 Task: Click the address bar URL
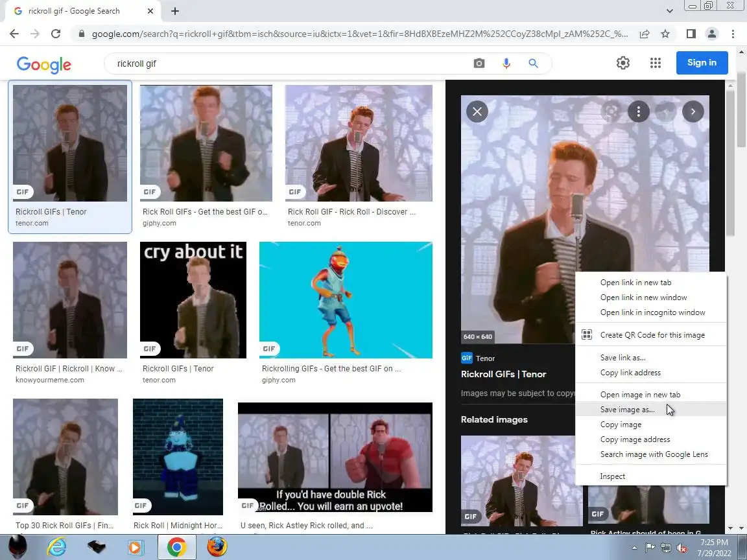[360, 34]
